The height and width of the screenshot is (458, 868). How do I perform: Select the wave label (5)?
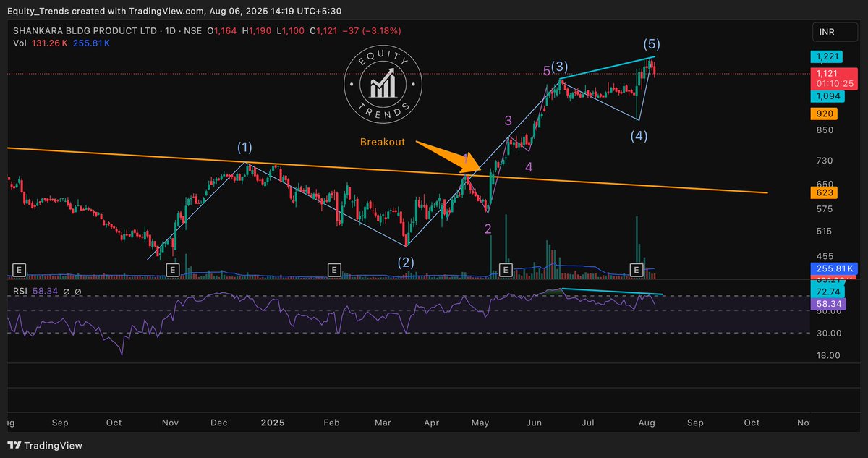650,44
